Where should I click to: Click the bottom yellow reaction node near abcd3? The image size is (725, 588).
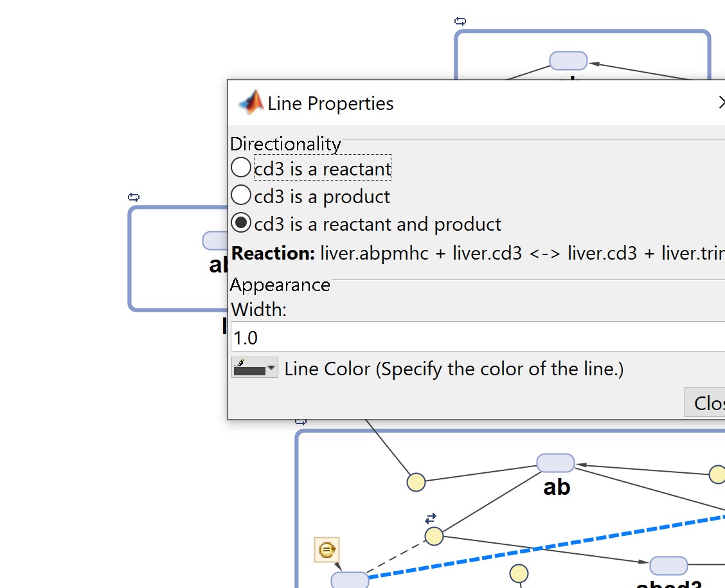pyautogui.click(x=519, y=573)
